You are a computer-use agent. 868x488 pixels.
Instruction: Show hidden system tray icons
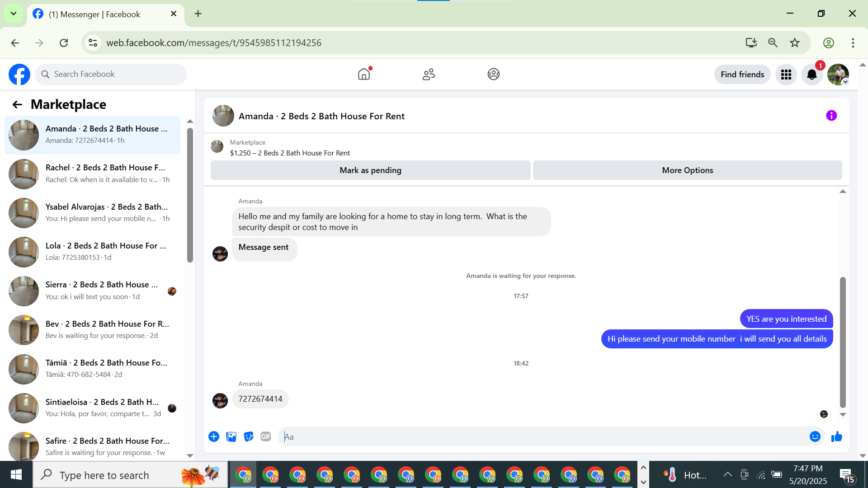coord(727,474)
